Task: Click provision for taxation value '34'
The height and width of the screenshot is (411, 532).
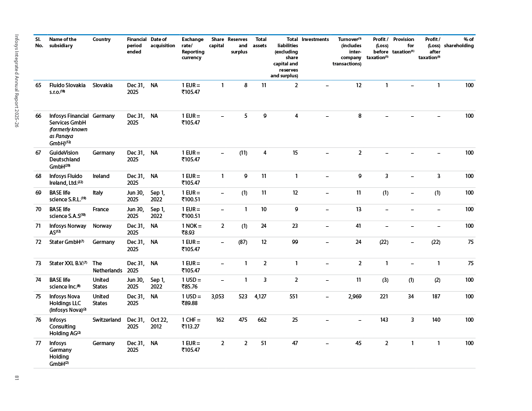Action: point(411,296)
